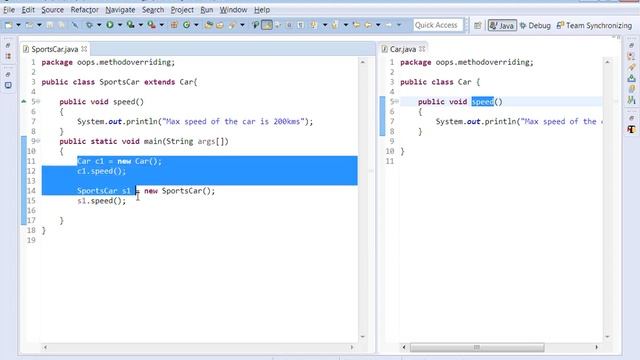Open the Refactor menu

(84, 10)
